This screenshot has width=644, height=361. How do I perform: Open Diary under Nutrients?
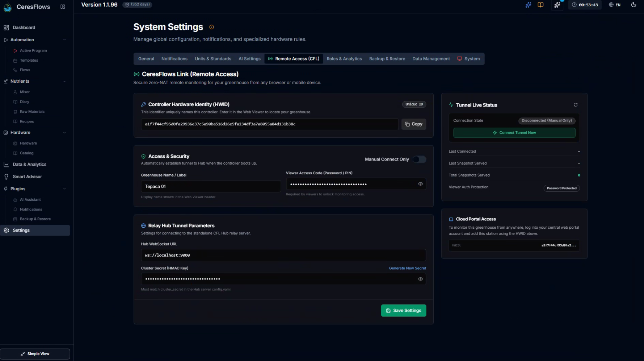[24, 102]
